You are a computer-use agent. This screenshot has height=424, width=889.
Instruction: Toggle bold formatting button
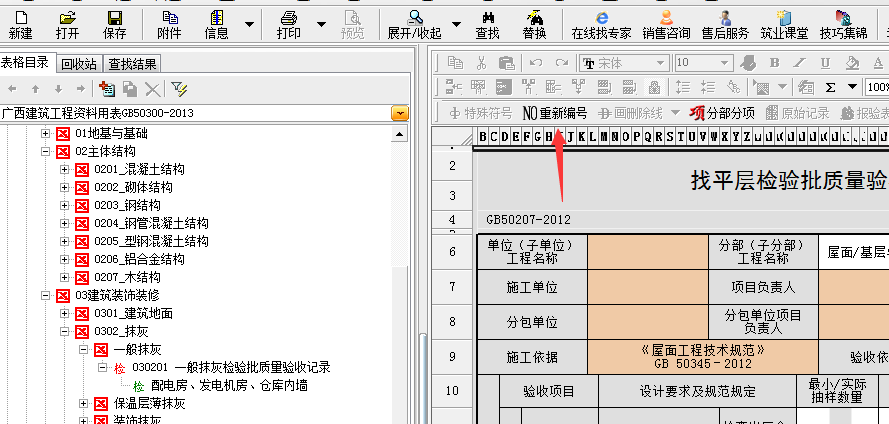pyautogui.click(x=773, y=63)
